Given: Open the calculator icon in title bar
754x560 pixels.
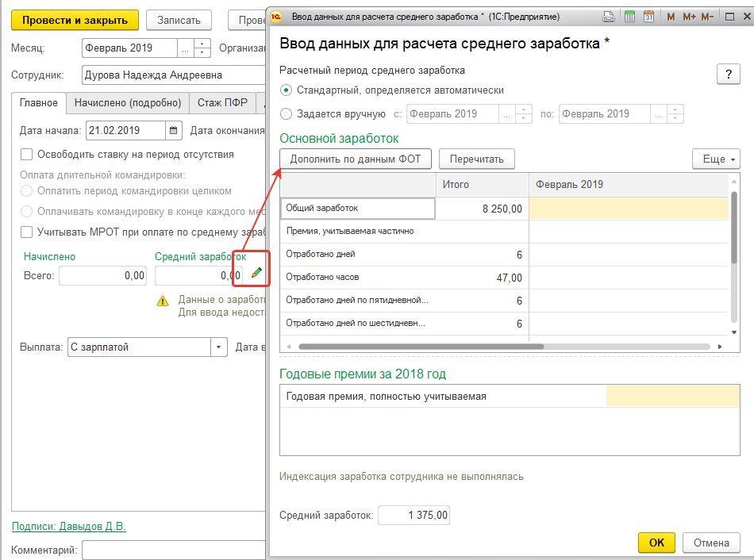Looking at the screenshot, I should (x=629, y=17).
